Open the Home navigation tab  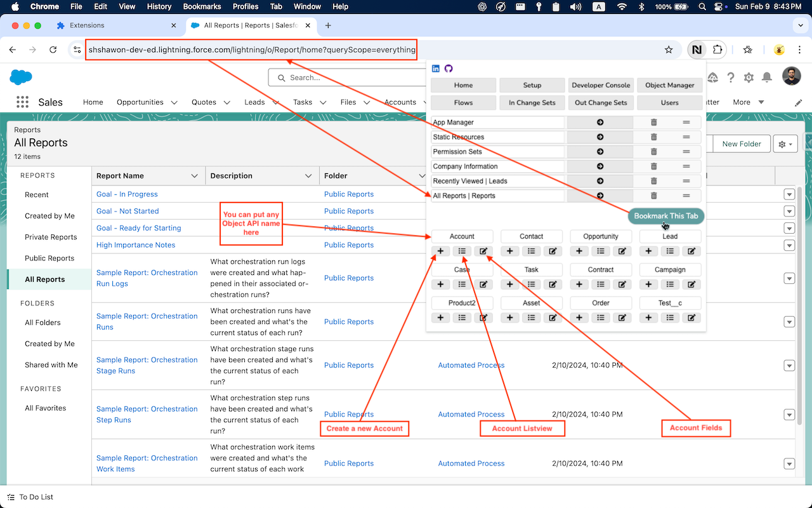(x=93, y=102)
